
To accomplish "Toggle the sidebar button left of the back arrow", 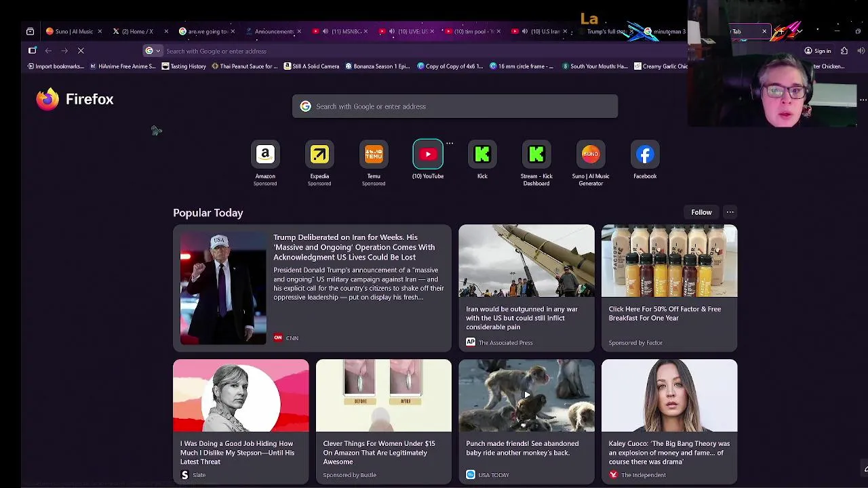I will (32, 51).
